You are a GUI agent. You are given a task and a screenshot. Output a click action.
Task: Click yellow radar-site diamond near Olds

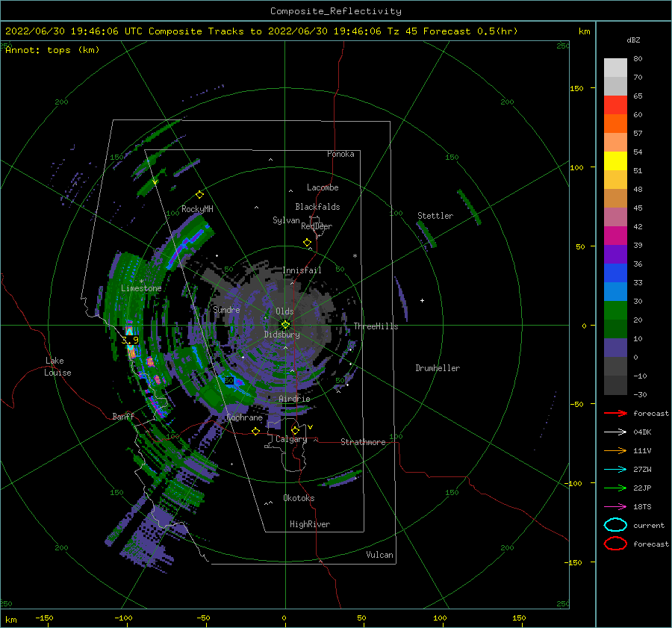coord(285,325)
